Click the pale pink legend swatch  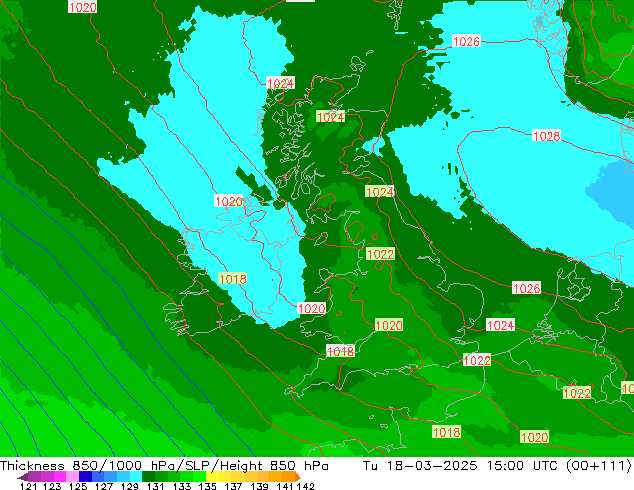[x=72, y=477]
